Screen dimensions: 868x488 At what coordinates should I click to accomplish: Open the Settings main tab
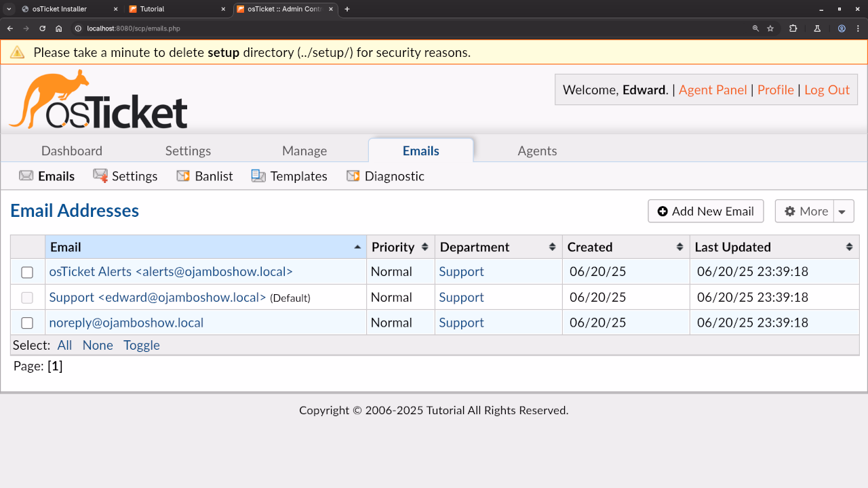188,150
